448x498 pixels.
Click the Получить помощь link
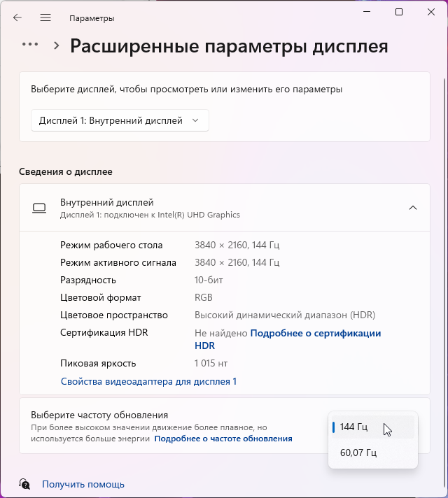pyautogui.click(x=83, y=484)
